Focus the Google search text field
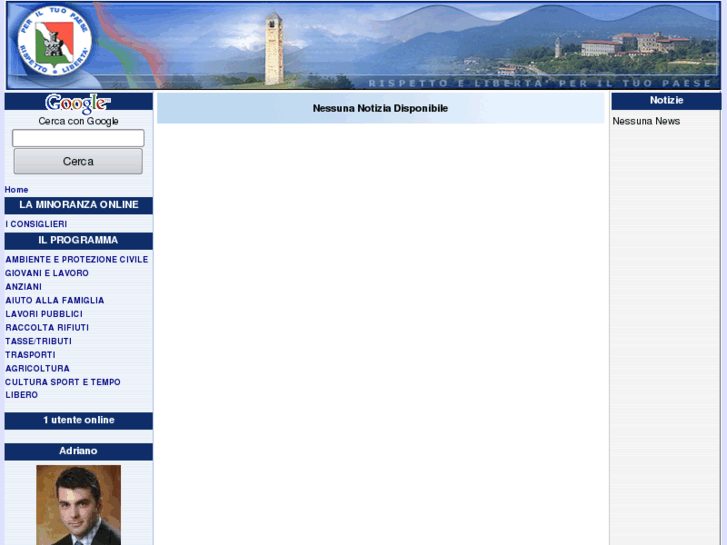This screenshot has width=727, height=545. coord(78,138)
